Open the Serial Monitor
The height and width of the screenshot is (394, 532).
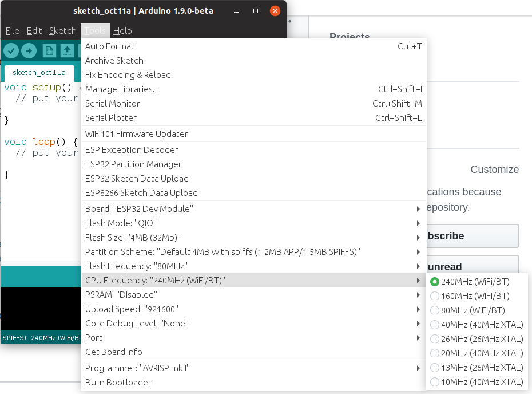(253, 103)
